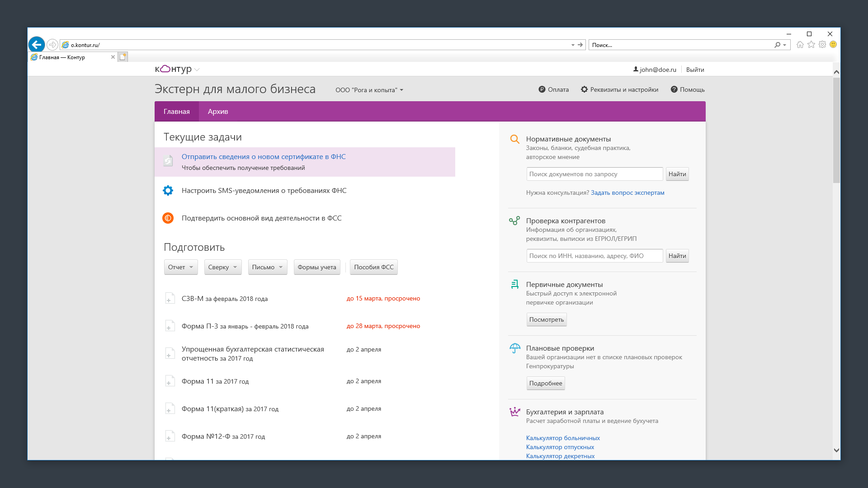This screenshot has height=488, width=868.
Task: Click the crown Accounting and salary icon
Action: (514, 412)
